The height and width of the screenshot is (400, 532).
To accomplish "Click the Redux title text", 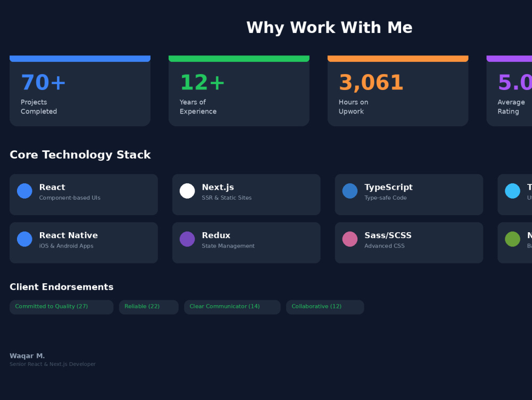I will [216, 235].
